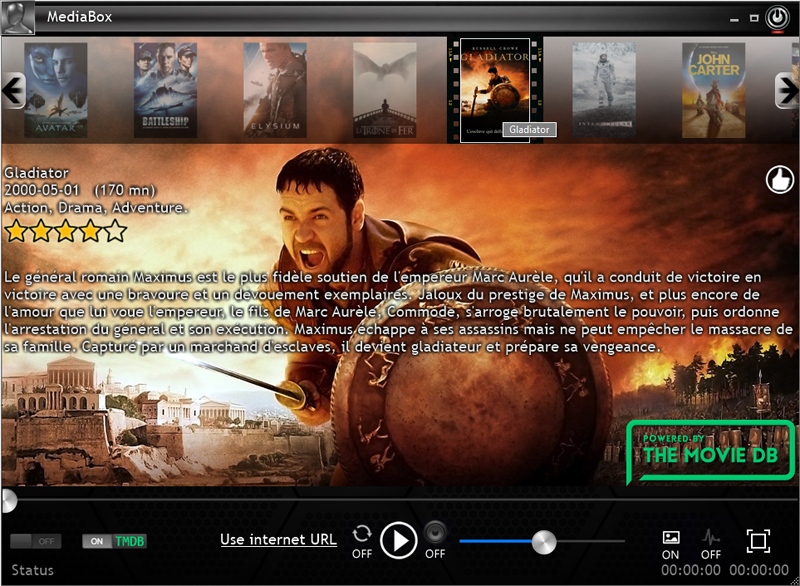Maximize the MediaBox window

[754, 18]
